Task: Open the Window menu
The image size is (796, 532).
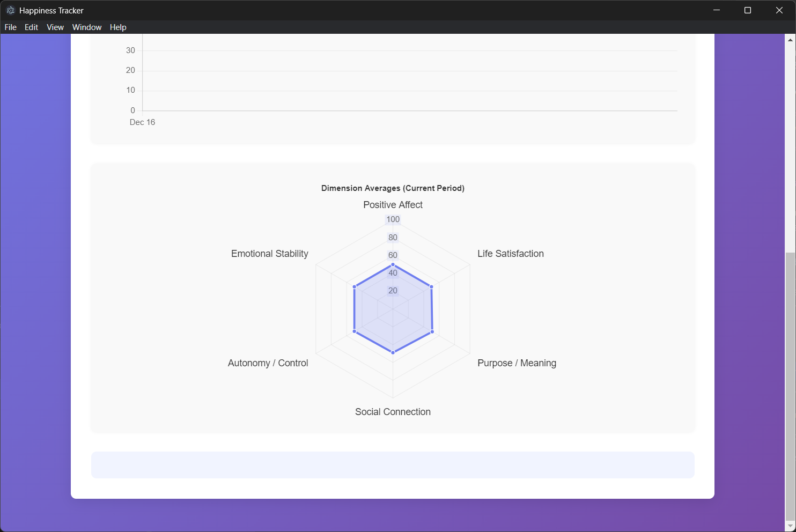Action: tap(87, 27)
